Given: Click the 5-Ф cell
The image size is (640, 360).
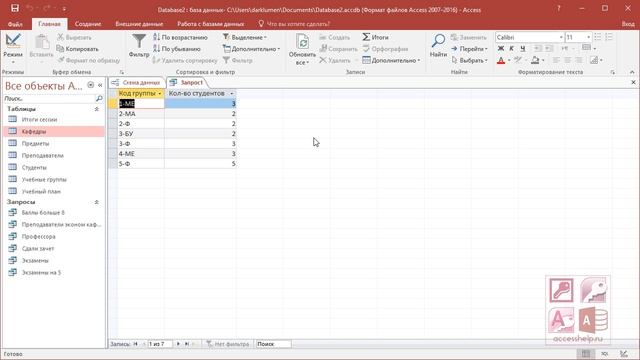Looking at the screenshot, I should pos(141,164).
